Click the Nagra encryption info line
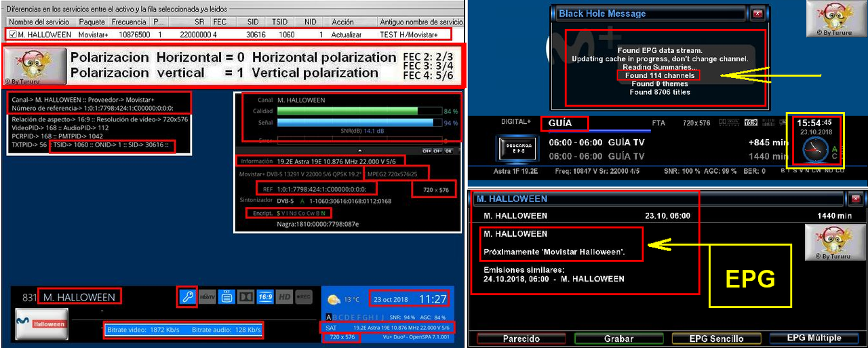The width and height of the screenshot is (868, 348). (317, 224)
